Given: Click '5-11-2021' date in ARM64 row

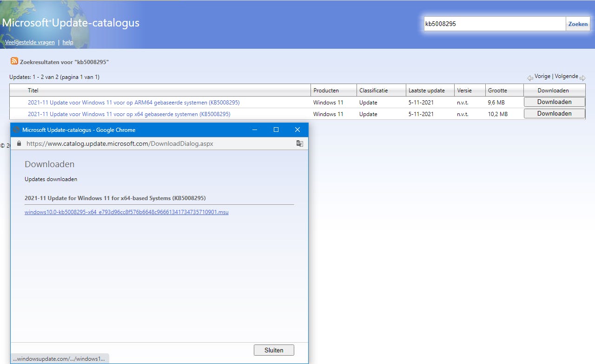Looking at the screenshot, I should [421, 103].
